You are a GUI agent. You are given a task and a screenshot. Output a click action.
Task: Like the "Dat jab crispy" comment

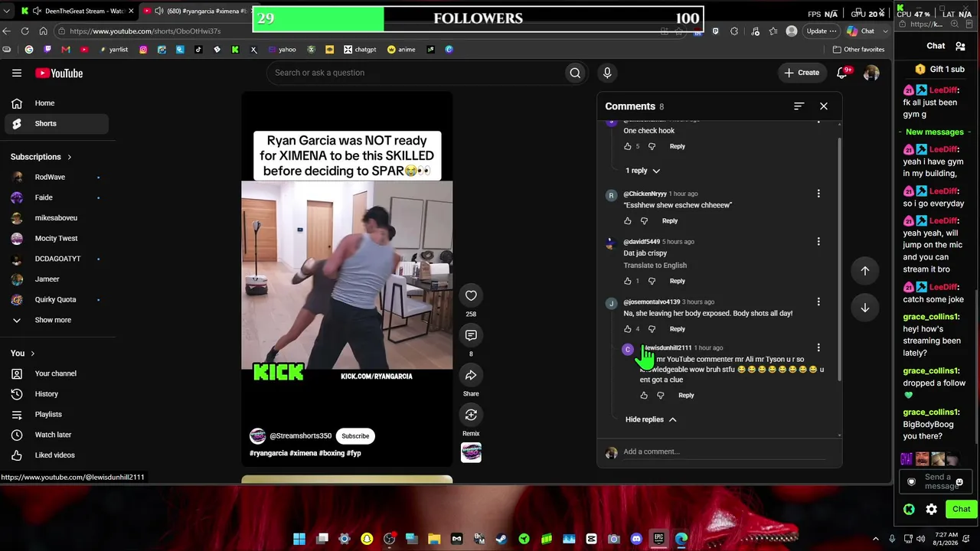tap(628, 281)
